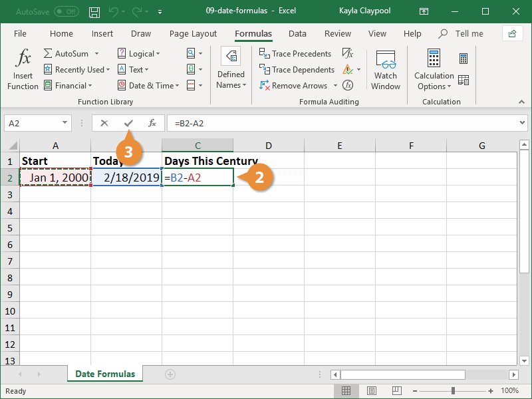The height and width of the screenshot is (399, 532).
Task: Click the Remove Arrows icon
Action: [295, 85]
